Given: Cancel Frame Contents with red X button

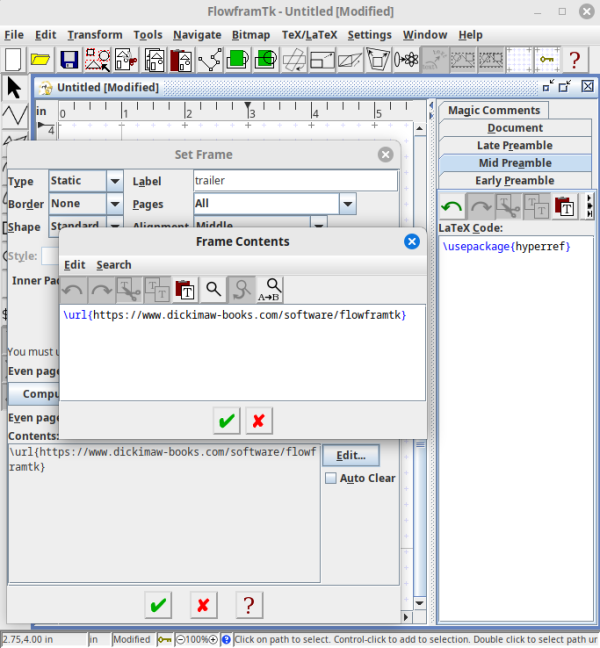Looking at the screenshot, I should 259,421.
